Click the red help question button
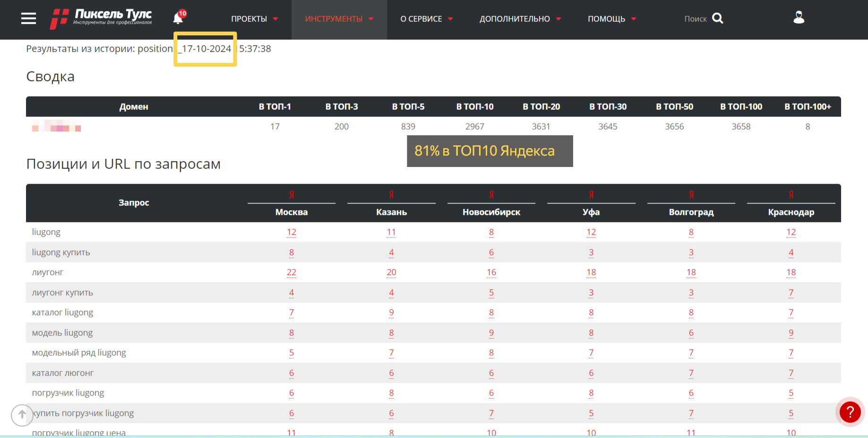 [850, 412]
